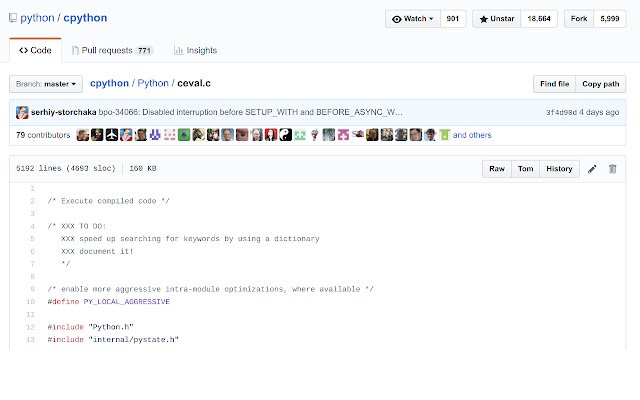Click the code brackets icon in Code tab

coord(24,50)
